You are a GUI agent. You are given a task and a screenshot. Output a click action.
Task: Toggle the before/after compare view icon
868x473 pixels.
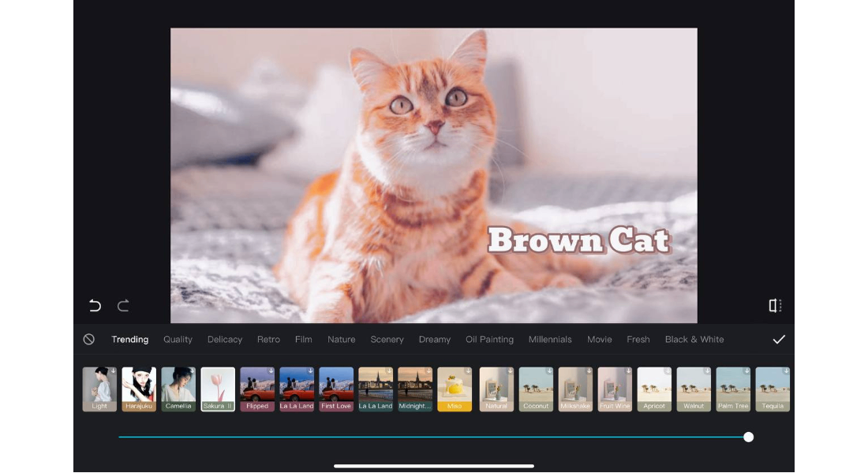[x=775, y=305]
